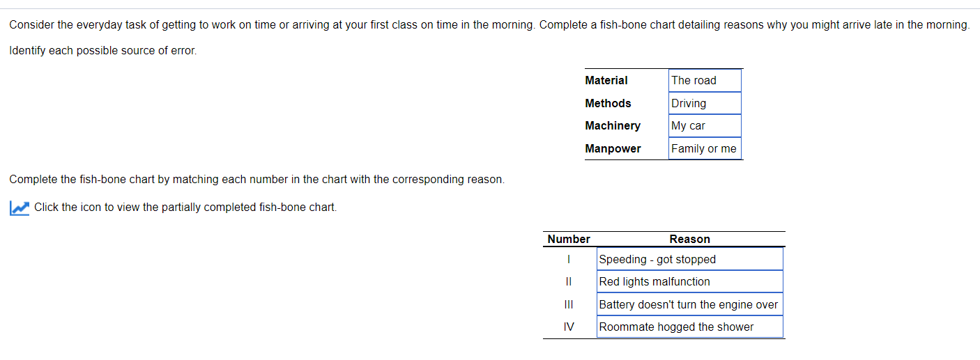Open the Material dropdown showing 'The road'
The image size is (980, 360).
[x=704, y=81]
